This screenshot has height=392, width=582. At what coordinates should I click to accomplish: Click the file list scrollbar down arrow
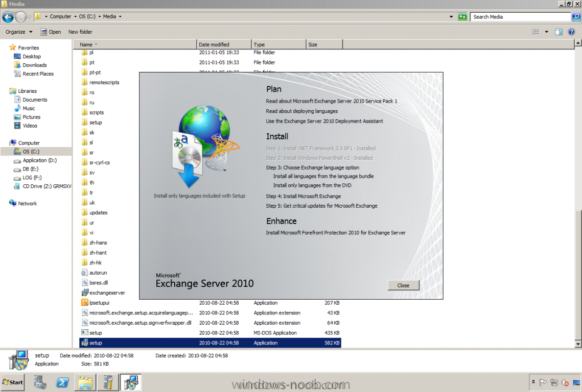click(x=578, y=344)
